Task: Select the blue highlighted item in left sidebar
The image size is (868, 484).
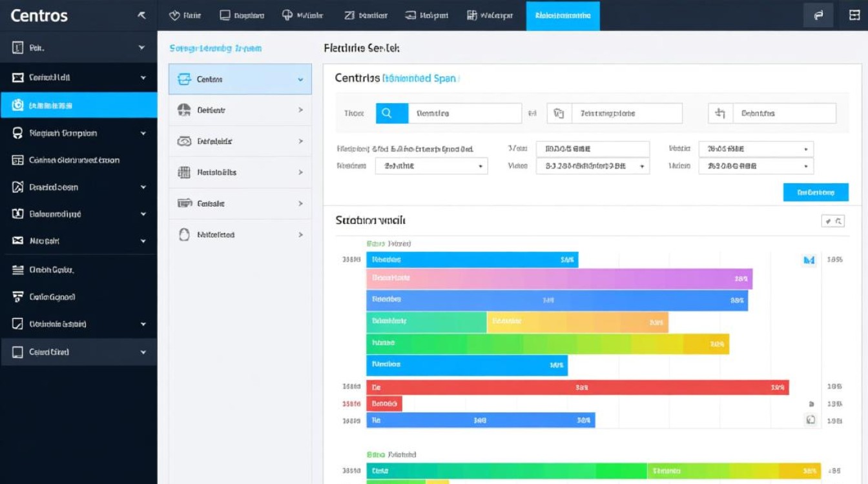Action: click(x=78, y=105)
